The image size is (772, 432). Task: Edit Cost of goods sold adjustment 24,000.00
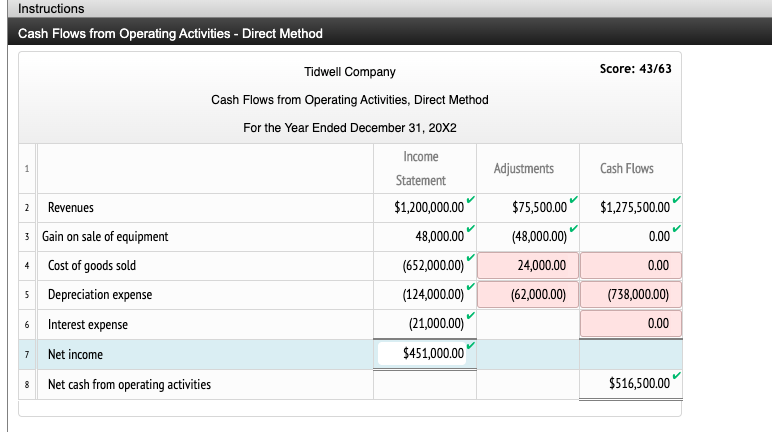click(528, 266)
